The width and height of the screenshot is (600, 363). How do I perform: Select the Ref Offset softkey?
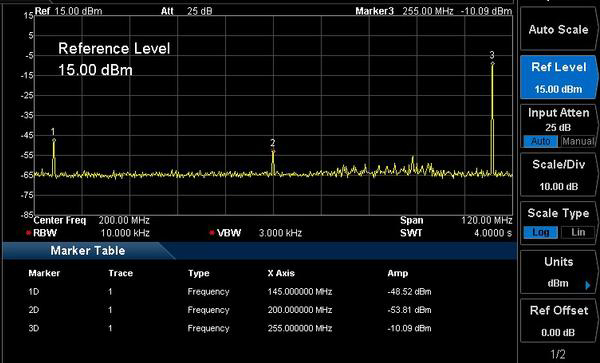point(558,321)
